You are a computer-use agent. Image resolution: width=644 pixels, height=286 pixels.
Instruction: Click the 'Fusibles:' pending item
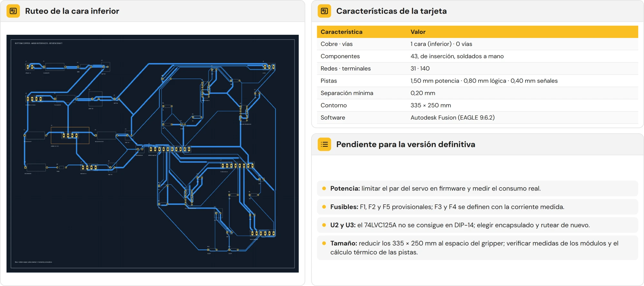click(x=478, y=207)
